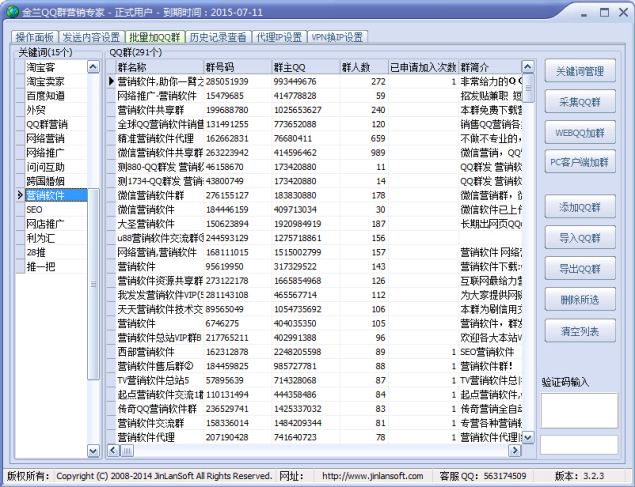
Task: Select keyword 百度知道
Action: (x=56, y=96)
